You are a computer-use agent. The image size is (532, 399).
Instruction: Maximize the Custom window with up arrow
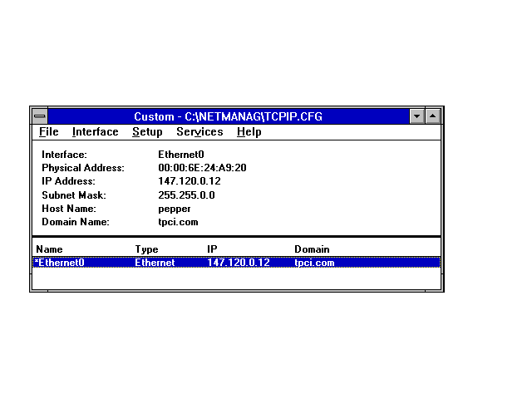pos(432,116)
